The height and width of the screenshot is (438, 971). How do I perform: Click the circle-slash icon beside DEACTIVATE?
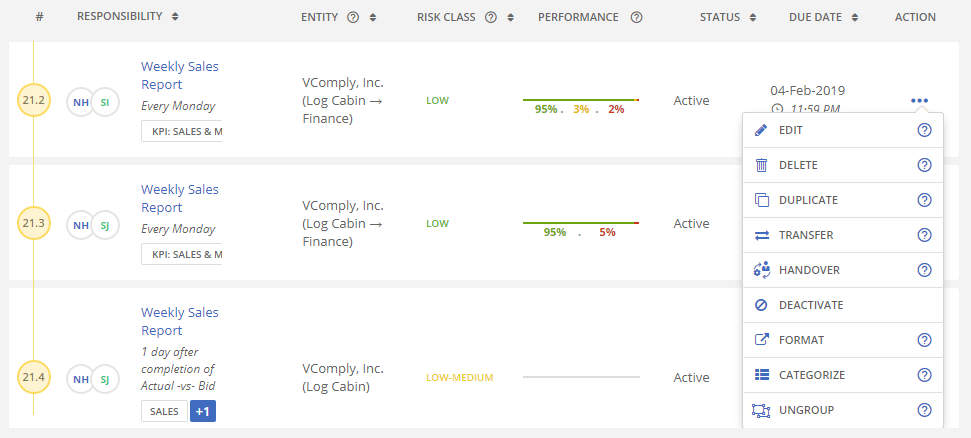pyautogui.click(x=761, y=305)
